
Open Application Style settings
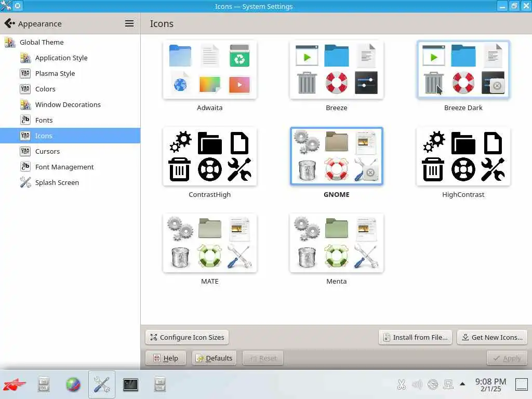[70, 58]
